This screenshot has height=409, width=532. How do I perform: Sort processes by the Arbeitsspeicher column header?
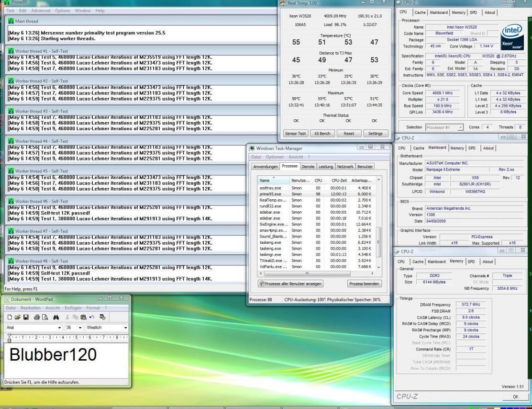pos(362,180)
